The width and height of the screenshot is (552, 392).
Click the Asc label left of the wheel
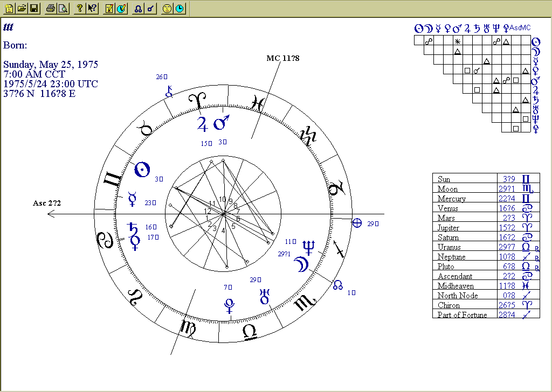click(47, 204)
